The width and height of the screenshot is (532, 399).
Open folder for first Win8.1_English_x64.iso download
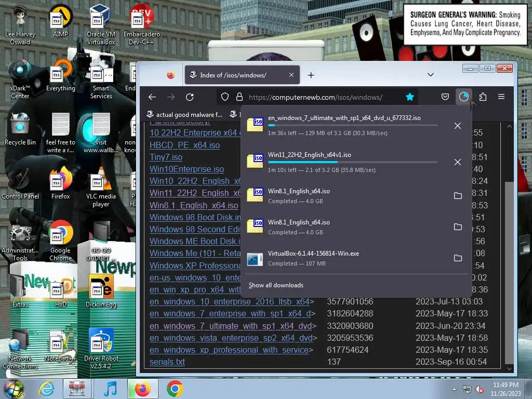458,196
